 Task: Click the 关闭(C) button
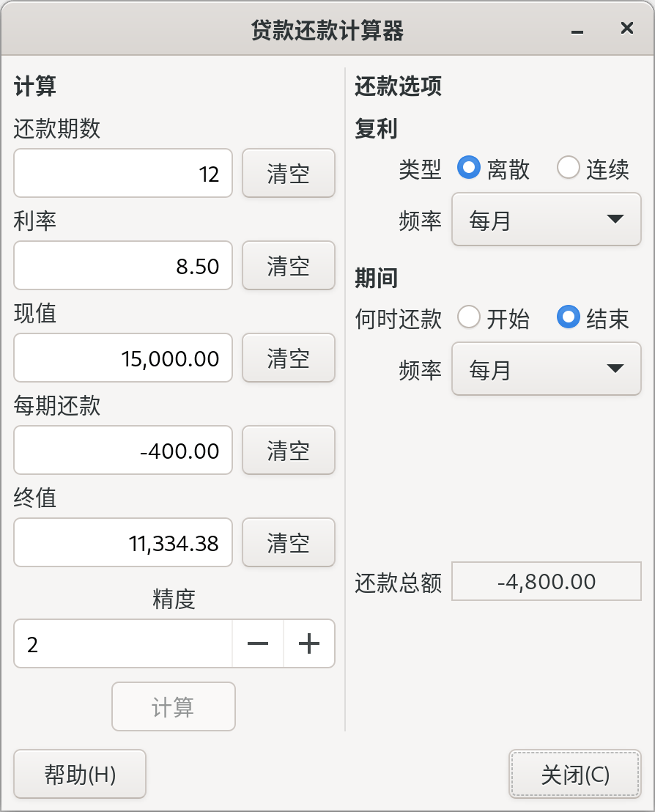click(574, 774)
